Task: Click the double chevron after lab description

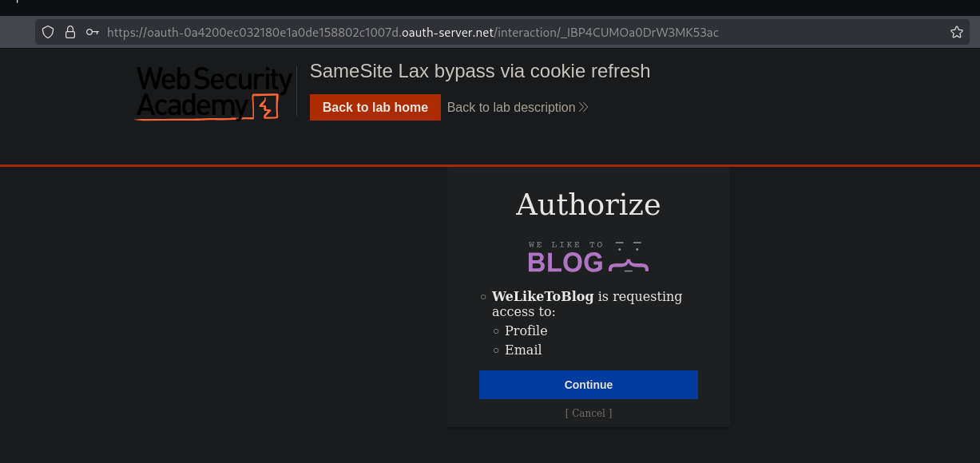Action: [x=584, y=107]
